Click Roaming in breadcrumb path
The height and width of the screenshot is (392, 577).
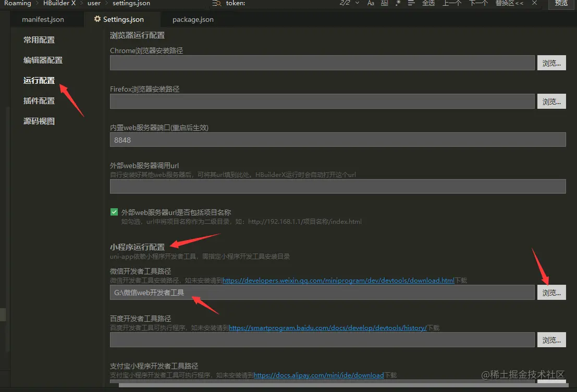click(x=17, y=3)
